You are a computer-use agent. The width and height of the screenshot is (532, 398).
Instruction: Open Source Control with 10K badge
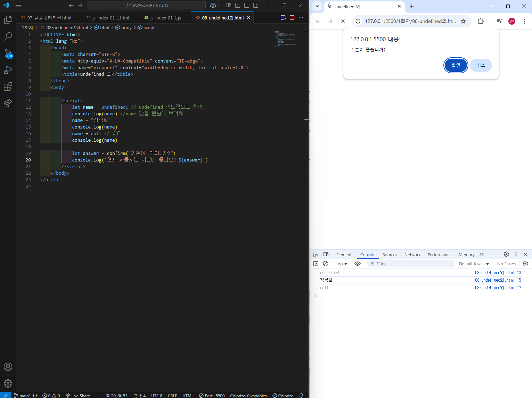coord(8,53)
